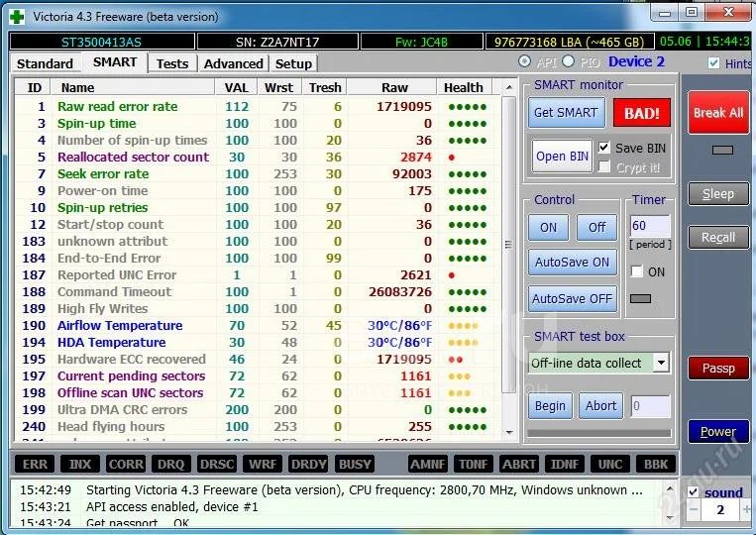Toggle the Crypt it! checkbox
The height and width of the screenshot is (535, 756).
tap(604, 167)
